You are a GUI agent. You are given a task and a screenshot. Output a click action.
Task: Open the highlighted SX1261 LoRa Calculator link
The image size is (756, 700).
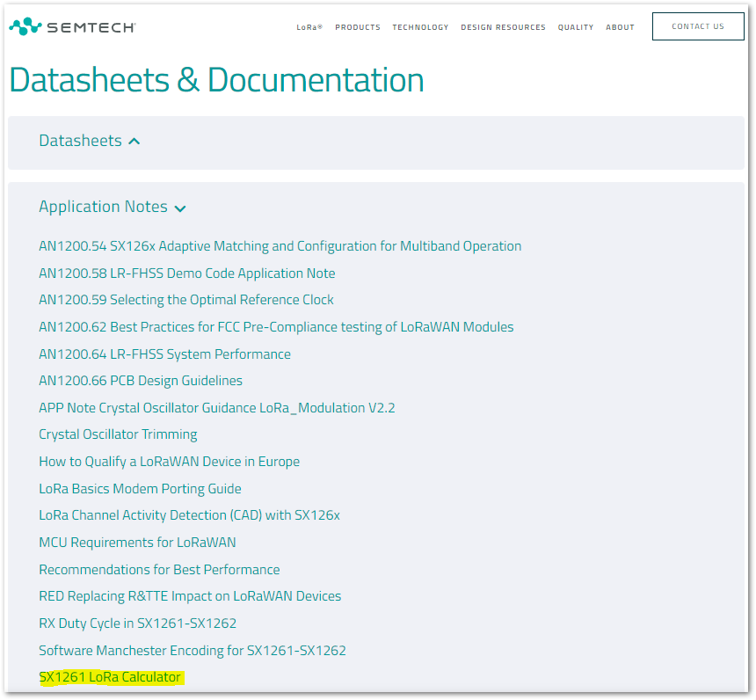(110, 677)
